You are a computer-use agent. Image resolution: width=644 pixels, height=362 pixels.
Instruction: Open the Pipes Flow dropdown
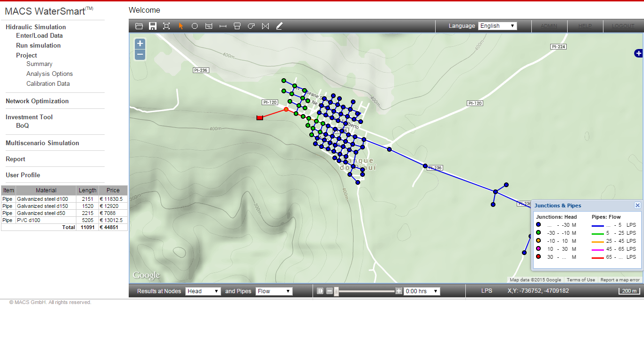click(274, 291)
